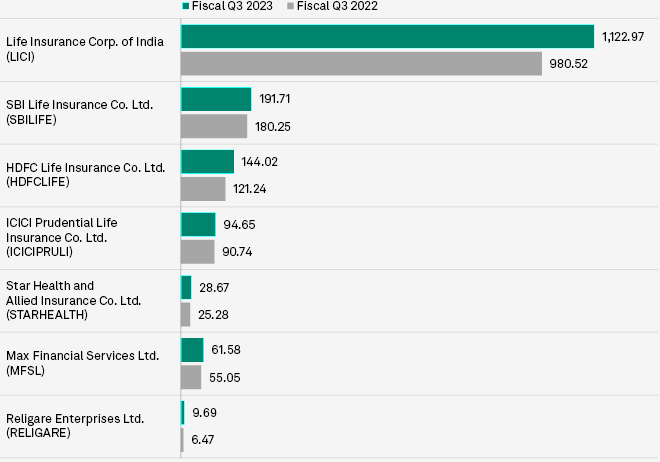660x462 pixels.
Task: Click the value 28.67
Action: [x=214, y=288]
